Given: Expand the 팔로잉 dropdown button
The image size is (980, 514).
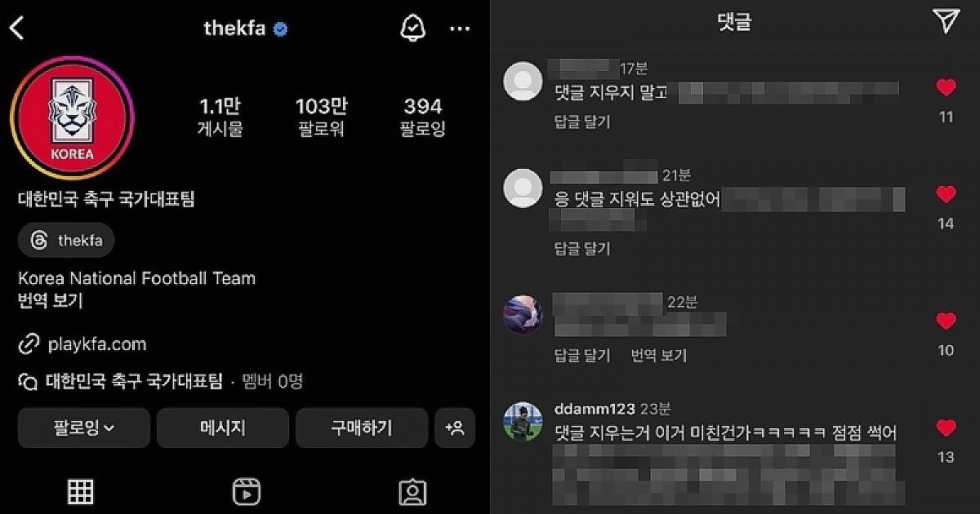Looking at the screenshot, I should click(84, 428).
